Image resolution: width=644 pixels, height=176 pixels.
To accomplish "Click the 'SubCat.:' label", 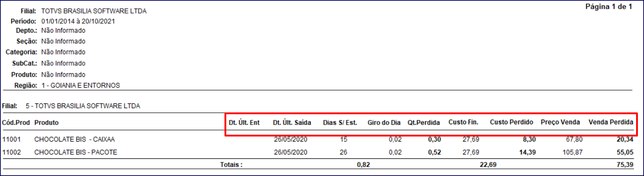I will tap(24, 63).
